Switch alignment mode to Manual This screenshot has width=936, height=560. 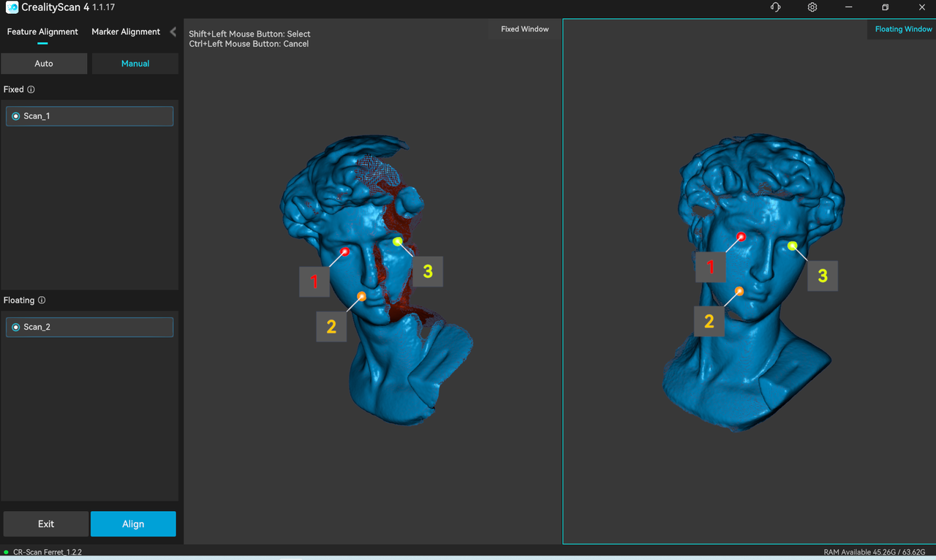click(x=135, y=64)
